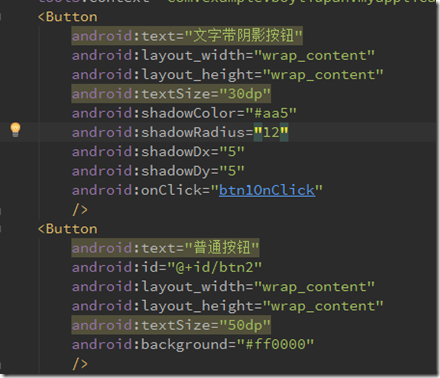Image resolution: width=440 pixels, height=378 pixels.
Task: Select layout_width line of the btn2 Button
Action: 223,287
